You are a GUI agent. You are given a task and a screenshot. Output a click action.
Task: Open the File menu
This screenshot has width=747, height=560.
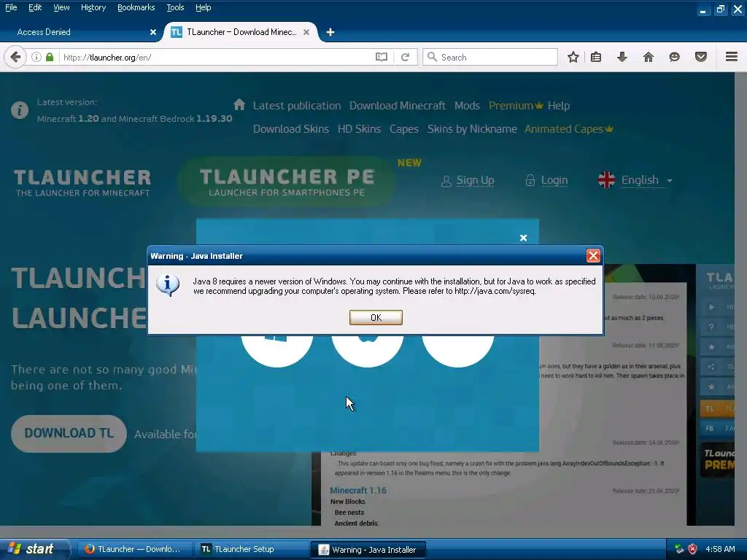pyautogui.click(x=11, y=7)
